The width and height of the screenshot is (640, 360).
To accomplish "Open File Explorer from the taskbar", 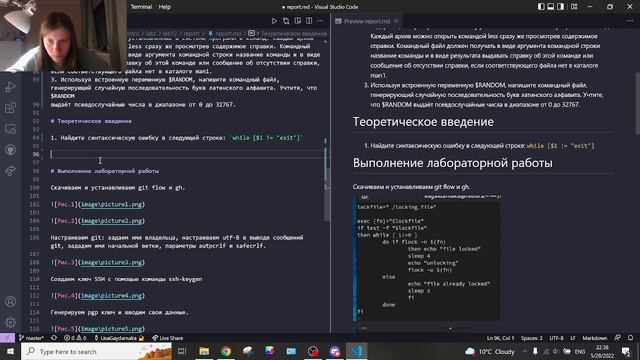I will point(204,351).
